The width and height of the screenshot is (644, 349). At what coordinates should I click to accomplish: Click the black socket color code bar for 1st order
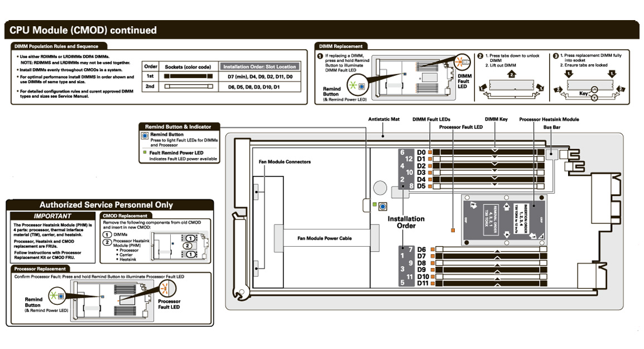tap(189, 76)
